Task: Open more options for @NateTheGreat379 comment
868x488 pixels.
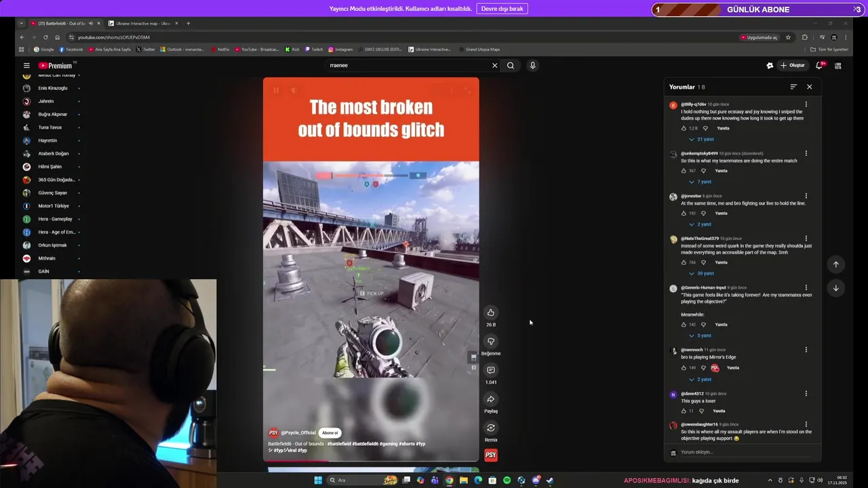Action: click(806, 239)
